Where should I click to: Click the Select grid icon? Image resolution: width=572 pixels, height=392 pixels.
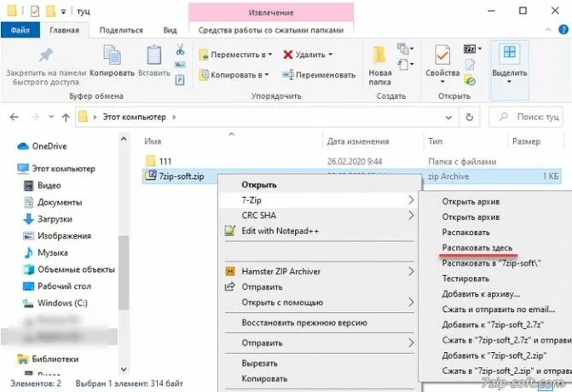[509, 52]
